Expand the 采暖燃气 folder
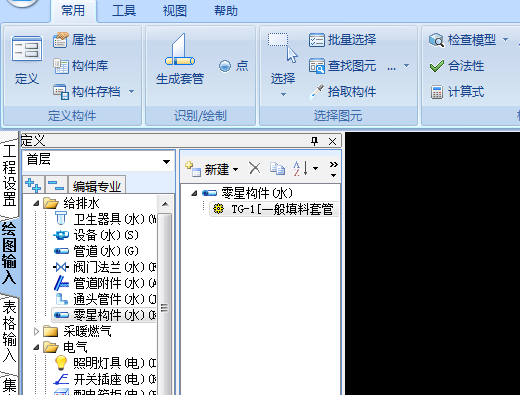The height and width of the screenshot is (395, 520). point(36,331)
